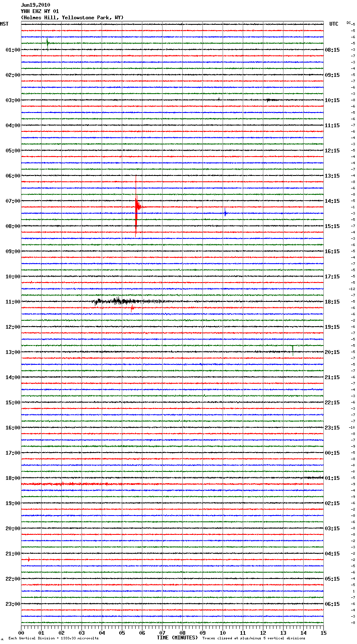Click the 06:15 UTC time label
357x644 pixels.
[x=332, y=604]
